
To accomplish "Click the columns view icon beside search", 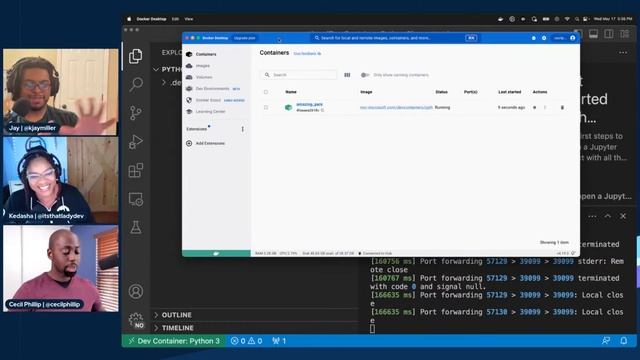I will (347, 75).
